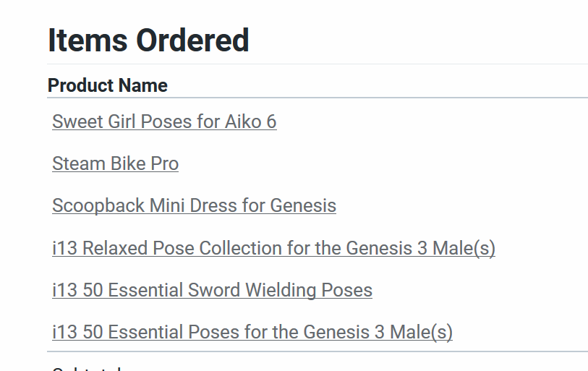Click the Items Ordered heading

tap(148, 40)
